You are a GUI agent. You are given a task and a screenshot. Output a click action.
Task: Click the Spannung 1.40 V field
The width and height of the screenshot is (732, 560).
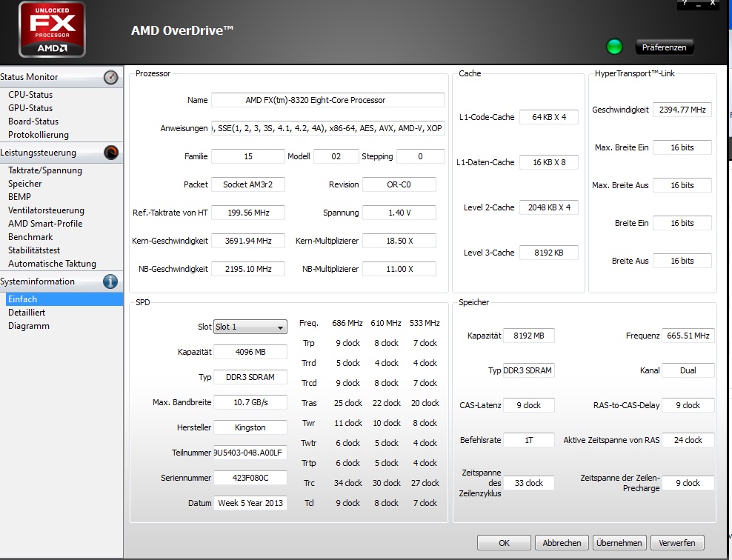point(399,213)
